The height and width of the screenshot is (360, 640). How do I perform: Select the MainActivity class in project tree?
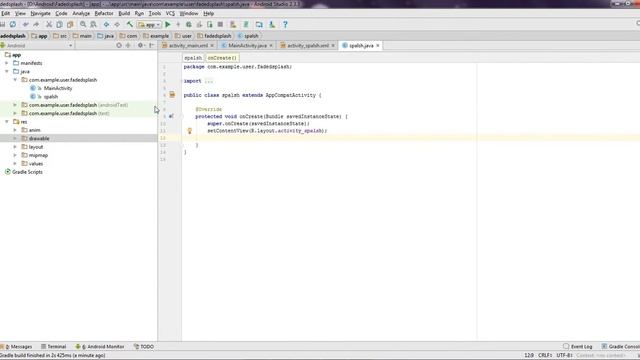(x=58, y=88)
